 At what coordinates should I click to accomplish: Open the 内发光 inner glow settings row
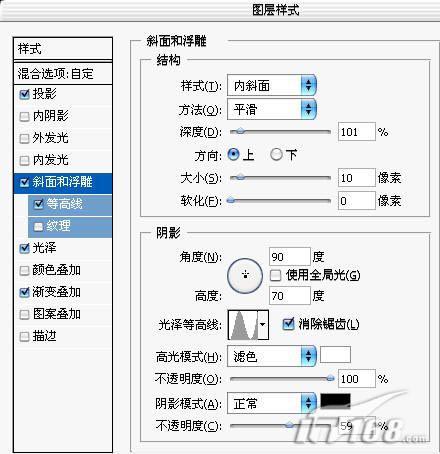pyautogui.click(x=63, y=161)
